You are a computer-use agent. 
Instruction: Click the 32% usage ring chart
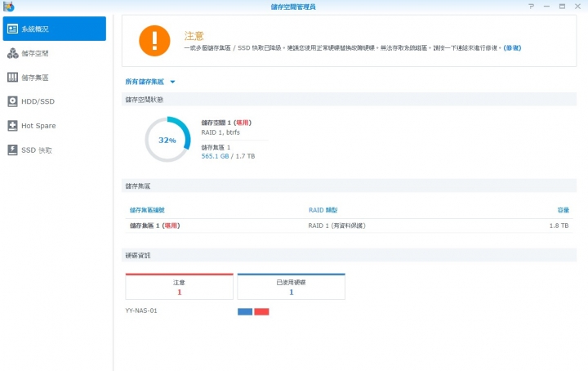pyautogui.click(x=167, y=140)
